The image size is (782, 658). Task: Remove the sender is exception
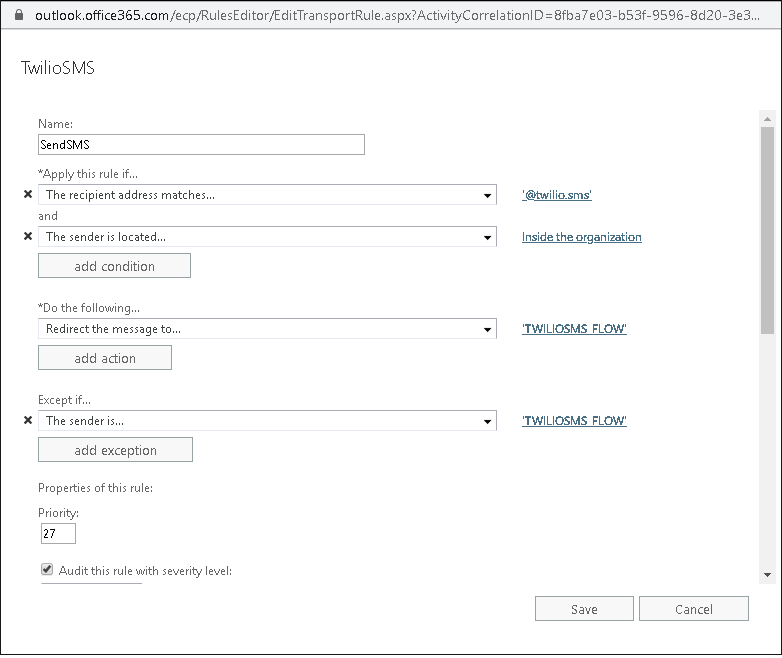[x=28, y=420]
